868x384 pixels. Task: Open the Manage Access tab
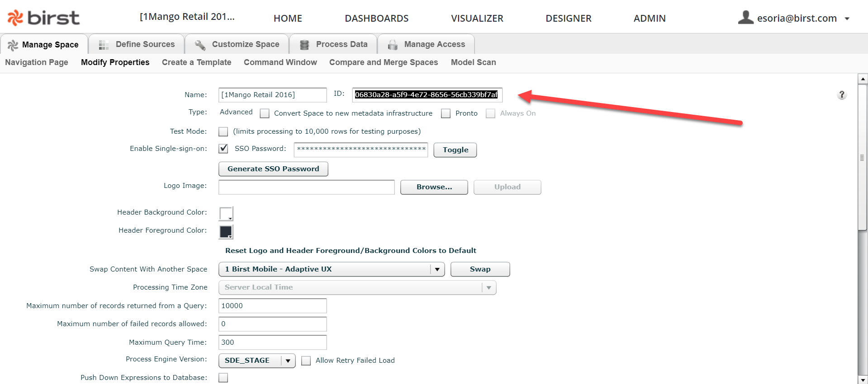click(x=426, y=44)
